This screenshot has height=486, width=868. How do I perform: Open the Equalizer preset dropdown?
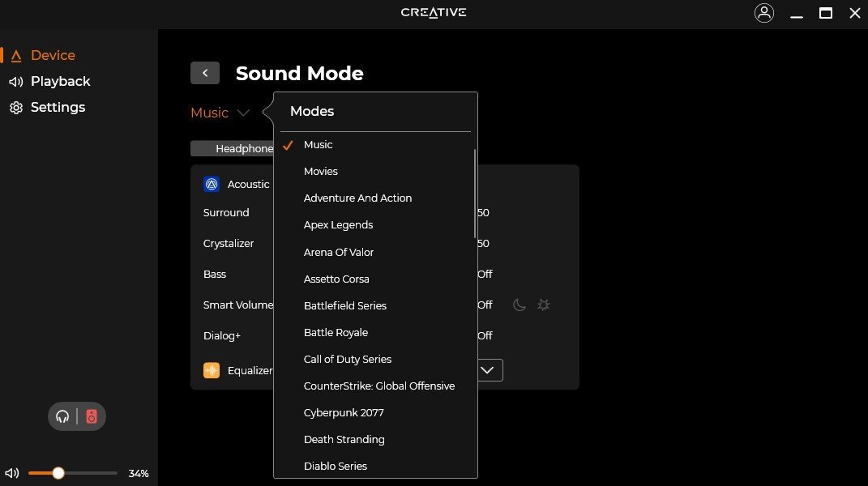tap(487, 369)
